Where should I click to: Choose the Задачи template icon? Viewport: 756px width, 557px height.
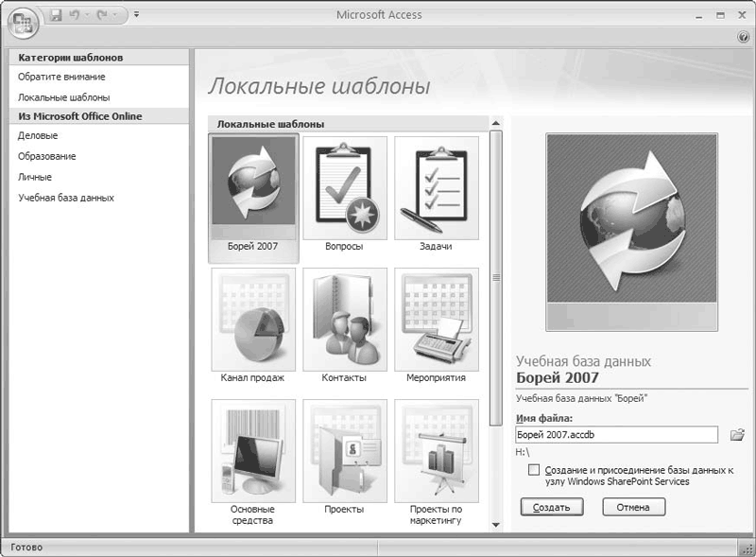click(436, 187)
